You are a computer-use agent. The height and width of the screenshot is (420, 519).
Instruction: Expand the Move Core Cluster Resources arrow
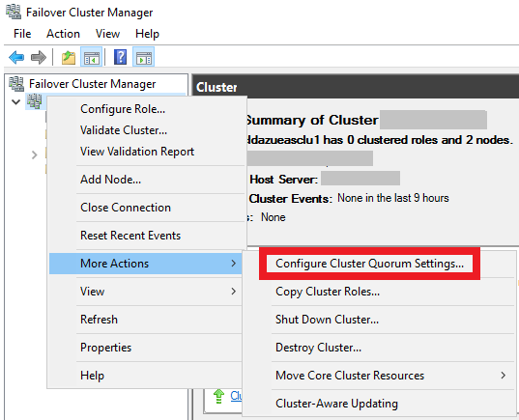pos(504,376)
